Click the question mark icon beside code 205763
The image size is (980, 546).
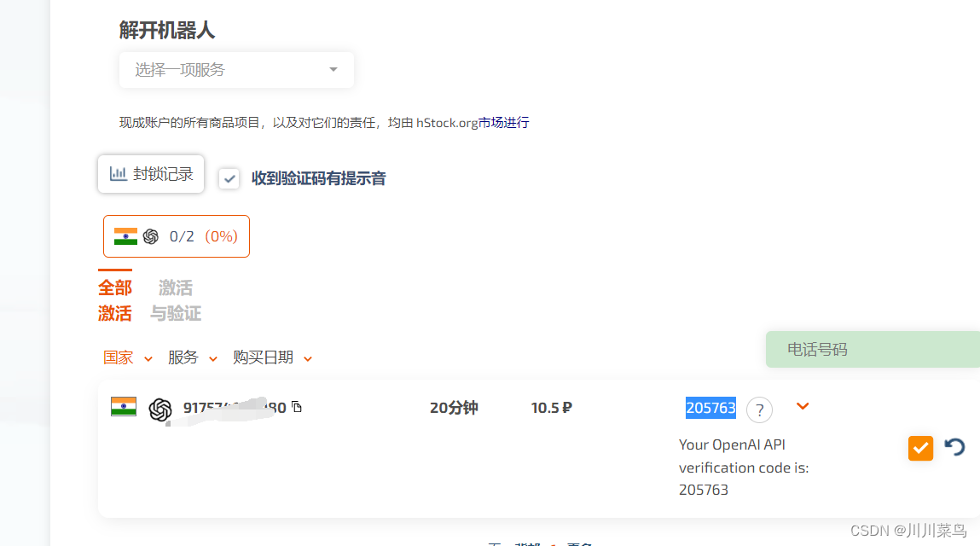[x=759, y=410]
